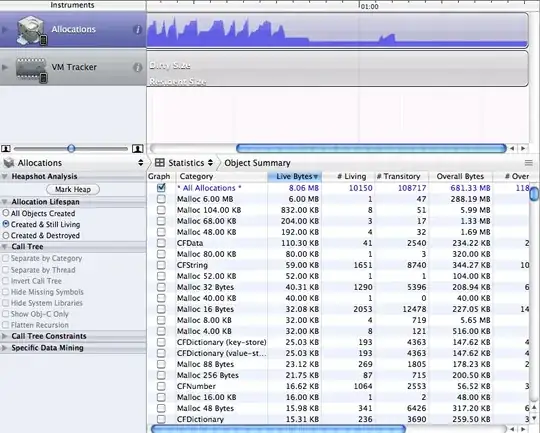
Task: Sort by the Overall Bytes column header
Action: tap(460, 176)
